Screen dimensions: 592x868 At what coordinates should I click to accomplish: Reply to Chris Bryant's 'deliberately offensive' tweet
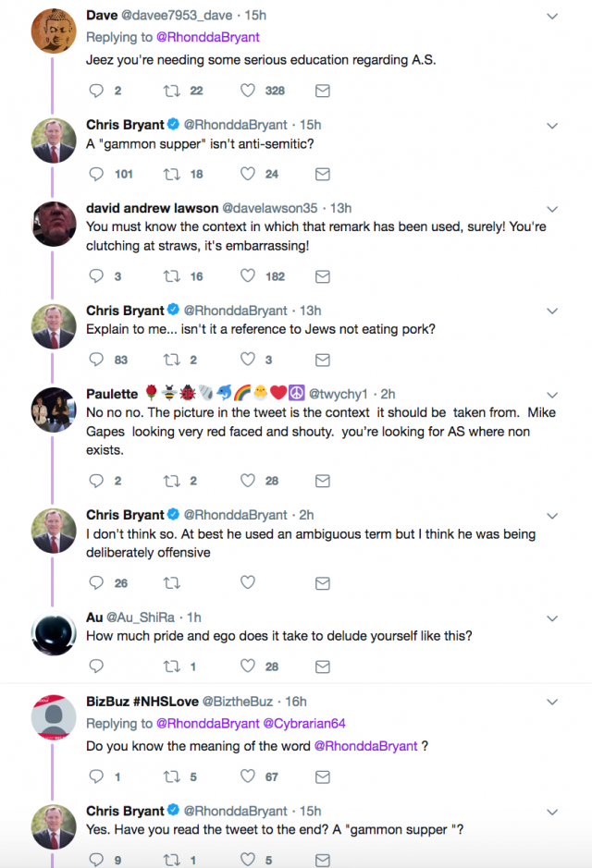[x=96, y=583]
